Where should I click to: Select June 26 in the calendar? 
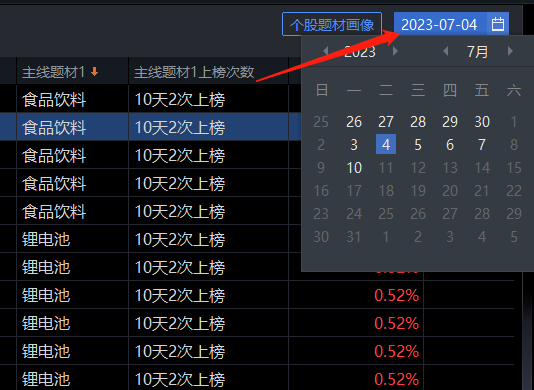pyautogui.click(x=354, y=122)
